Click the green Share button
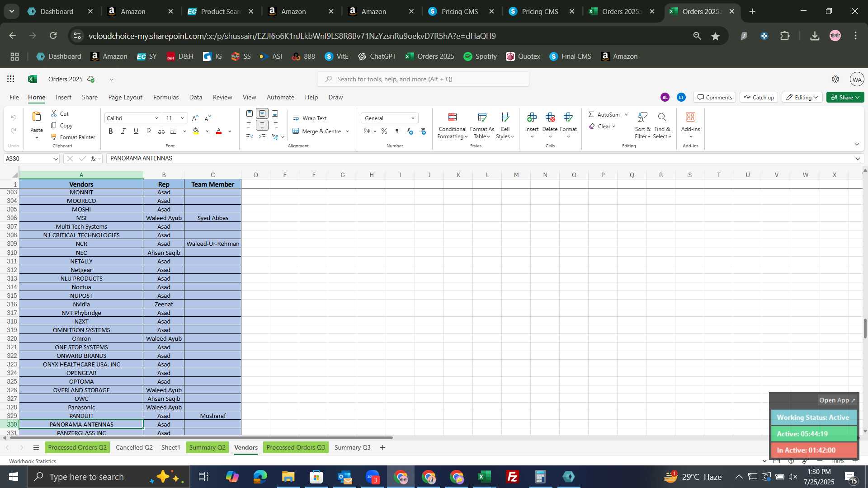Screen dimensions: 868x488 845,97
